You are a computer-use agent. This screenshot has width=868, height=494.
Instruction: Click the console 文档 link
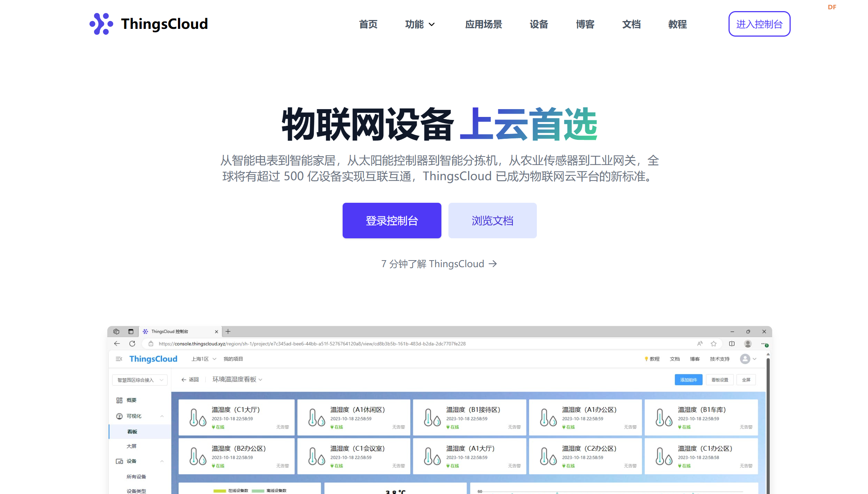675,359
